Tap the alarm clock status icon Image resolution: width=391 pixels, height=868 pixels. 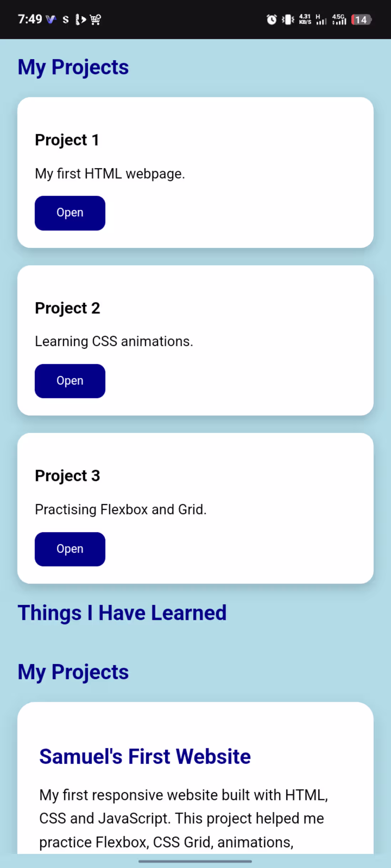coord(272,20)
